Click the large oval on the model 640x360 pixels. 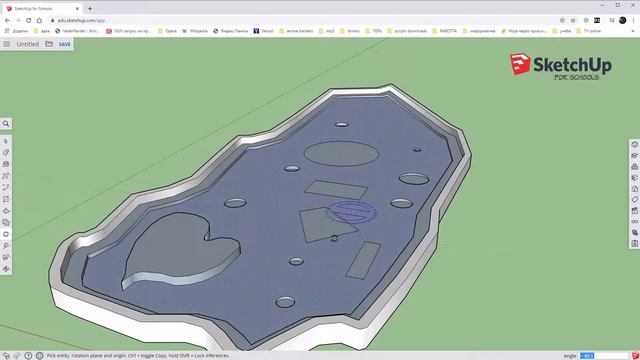point(341,153)
